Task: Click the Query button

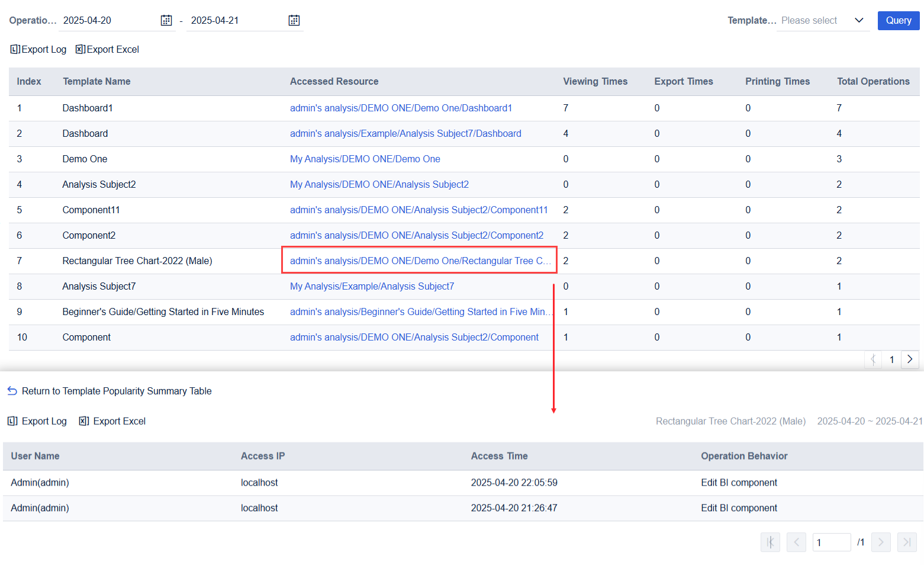Action: [x=899, y=20]
